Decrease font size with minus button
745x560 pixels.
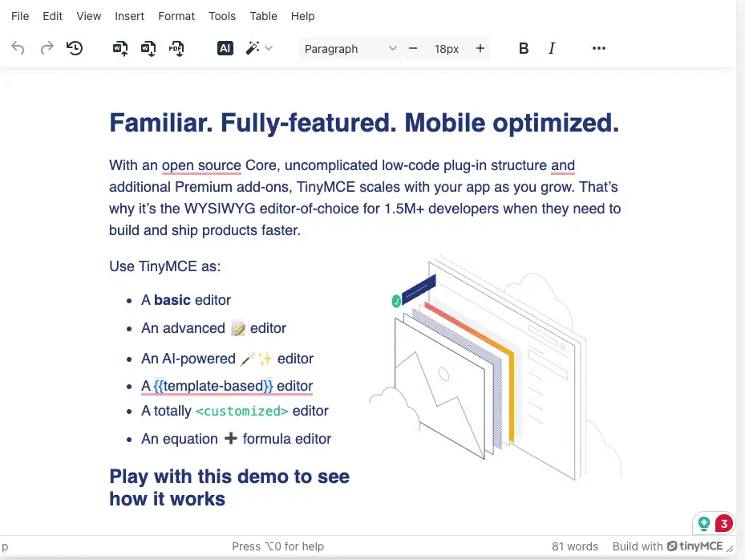pyautogui.click(x=413, y=48)
